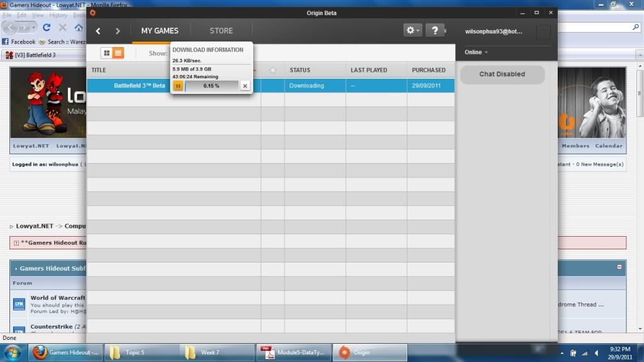Open the Origin settings gear menu
Image resolution: width=644 pixels, height=362 pixels.
click(412, 30)
